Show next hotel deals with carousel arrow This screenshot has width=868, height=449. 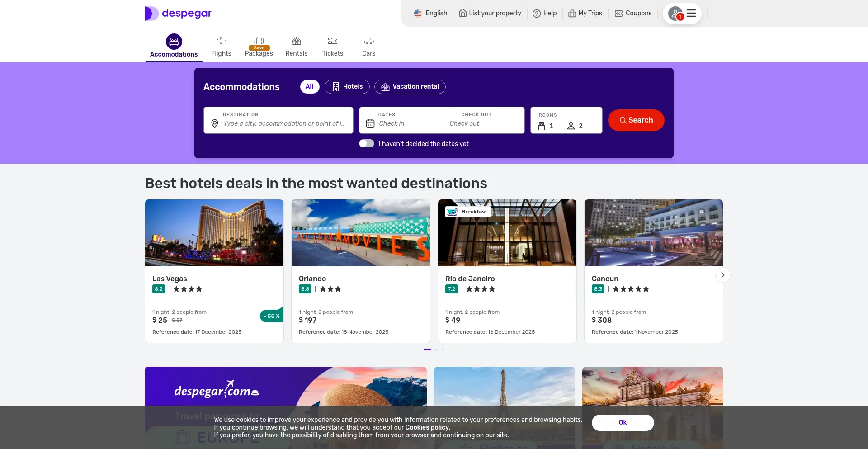722,275
